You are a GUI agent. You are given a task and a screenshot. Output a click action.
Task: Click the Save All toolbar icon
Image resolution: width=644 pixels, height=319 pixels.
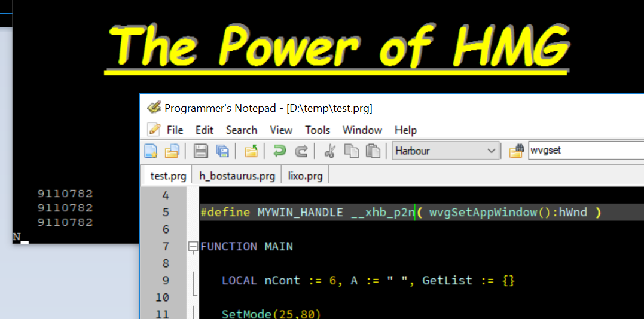click(x=222, y=151)
